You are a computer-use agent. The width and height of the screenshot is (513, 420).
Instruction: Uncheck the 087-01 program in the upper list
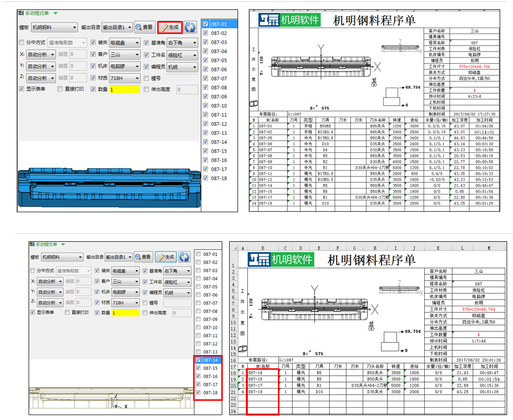tap(205, 24)
